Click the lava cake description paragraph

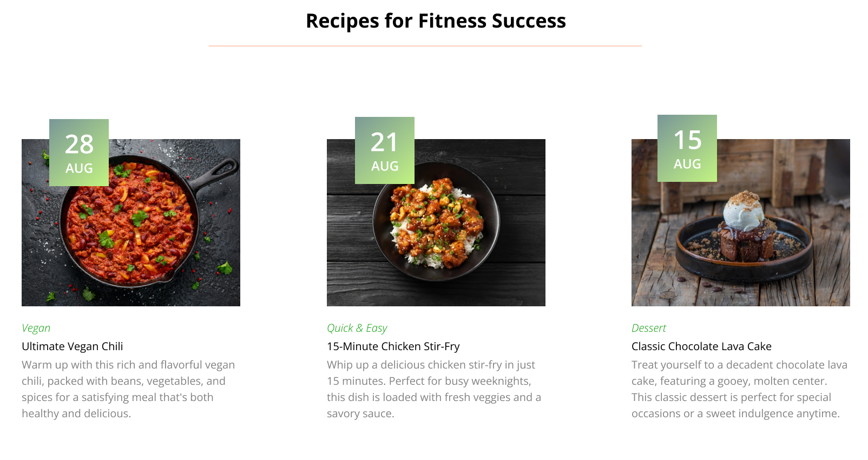[739, 389]
